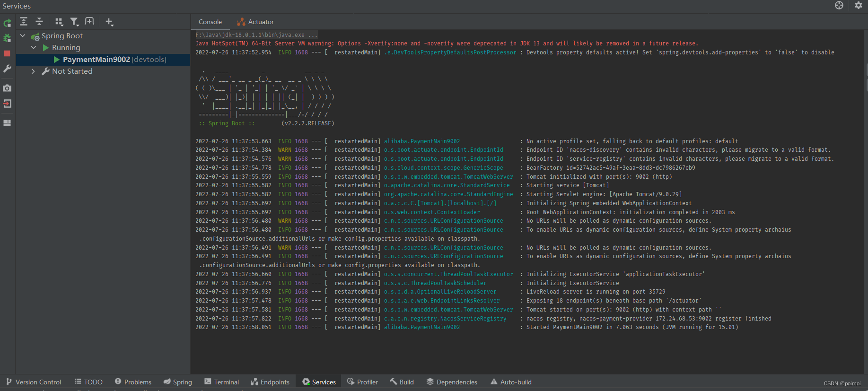Click the Open in New Tab icon
This screenshot has height=391, width=868.
click(89, 21)
